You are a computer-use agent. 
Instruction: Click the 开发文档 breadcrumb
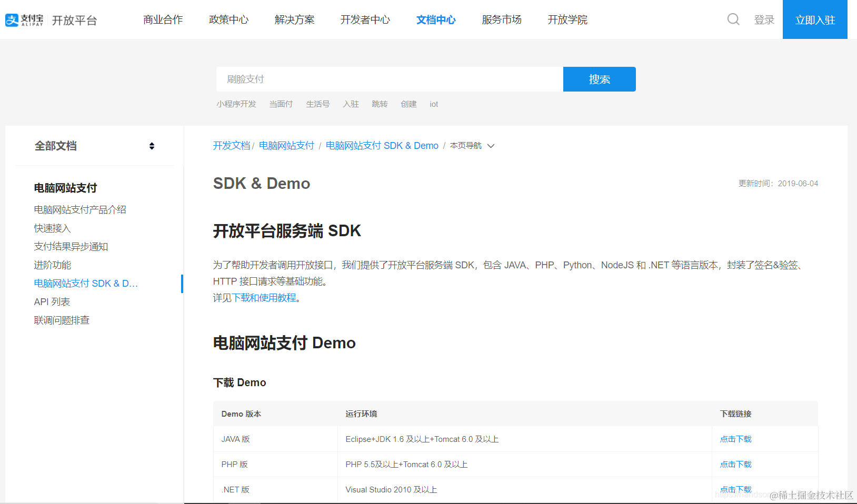(x=232, y=146)
